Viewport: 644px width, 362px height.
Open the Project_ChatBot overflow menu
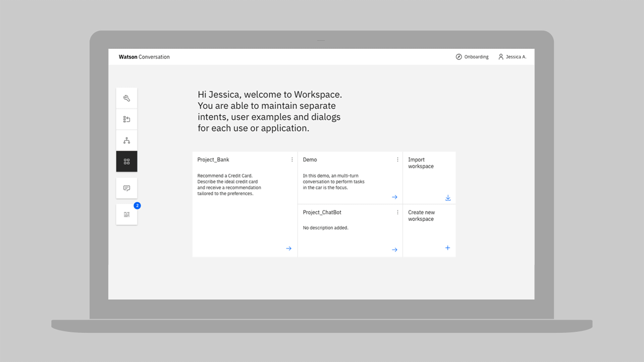[397, 212]
